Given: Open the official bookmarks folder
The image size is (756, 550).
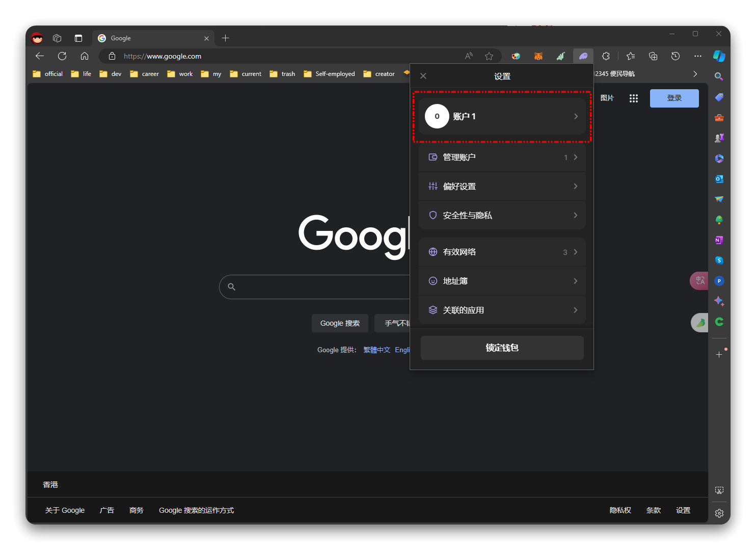Looking at the screenshot, I should 48,74.
